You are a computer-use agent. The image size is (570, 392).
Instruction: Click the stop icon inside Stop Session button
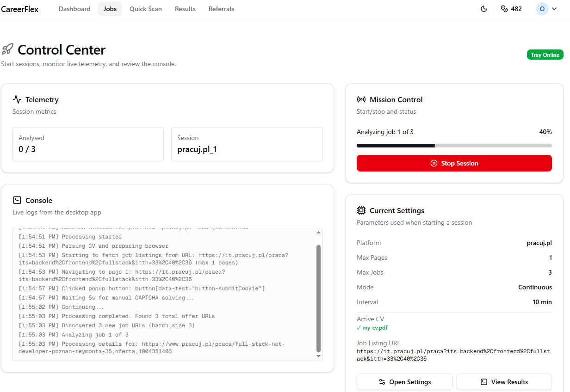pos(434,163)
